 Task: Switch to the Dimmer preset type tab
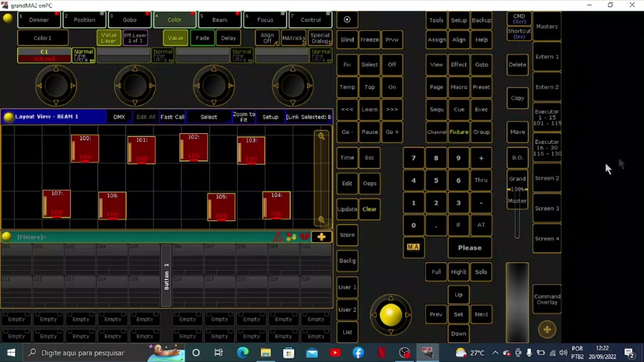click(x=39, y=20)
